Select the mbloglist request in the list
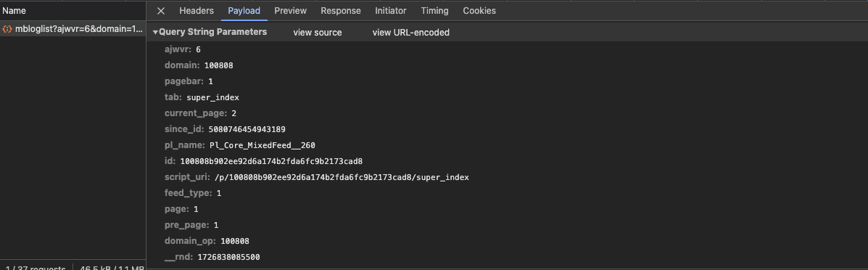Viewport: 868px width, 270px height. [73, 29]
